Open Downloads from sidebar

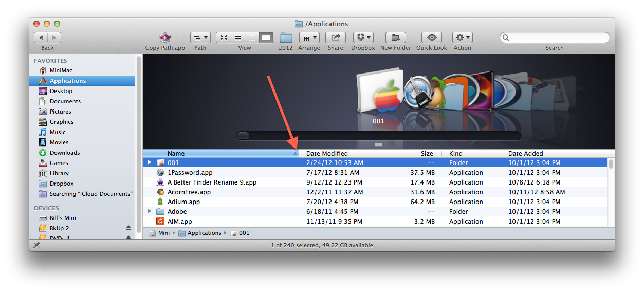[x=82, y=153]
